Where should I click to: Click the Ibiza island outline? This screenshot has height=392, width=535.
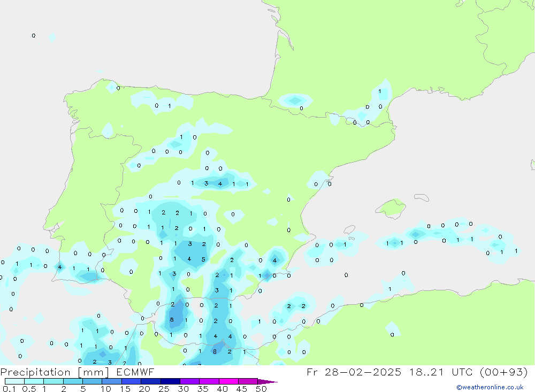349,229
